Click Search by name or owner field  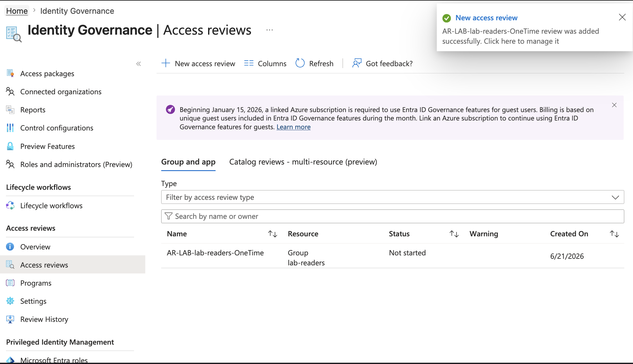pyautogui.click(x=392, y=216)
